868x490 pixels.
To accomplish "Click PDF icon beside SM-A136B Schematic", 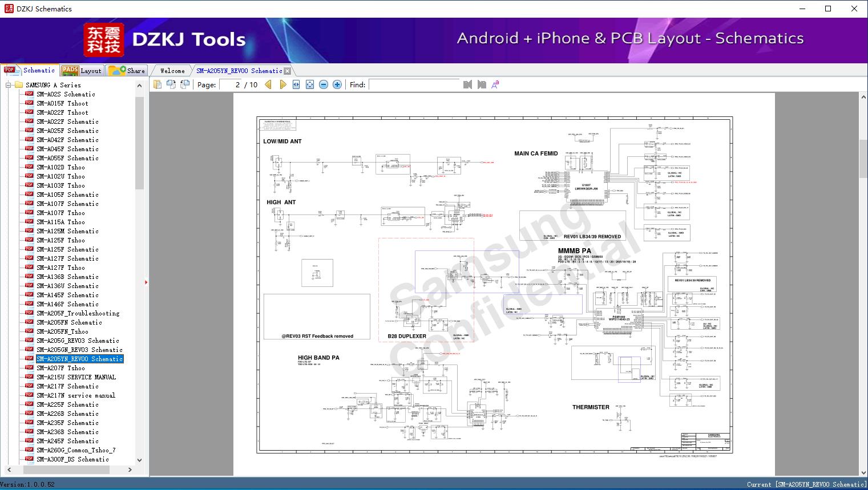I will (29, 277).
